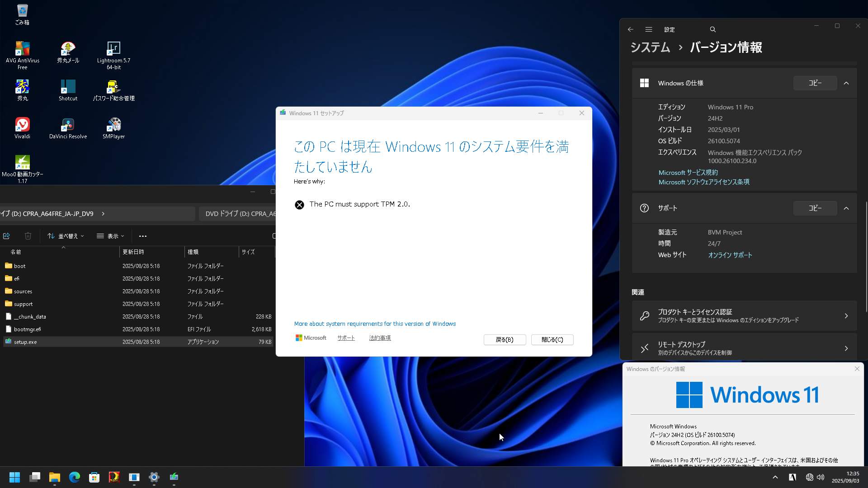Launch AVG AntiVirus Free desktop shortcut
Image resolution: width=868 pixels, height=488 pixels.
[22, 55]
